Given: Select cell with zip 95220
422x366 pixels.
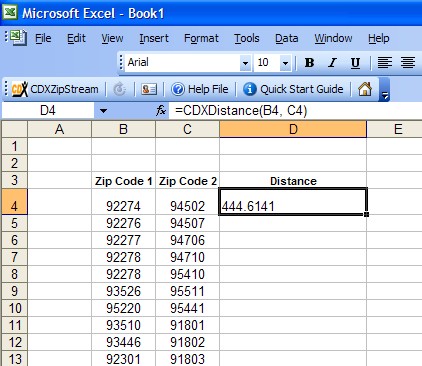Looking at the screenshot, I should [x=123, y=308].
